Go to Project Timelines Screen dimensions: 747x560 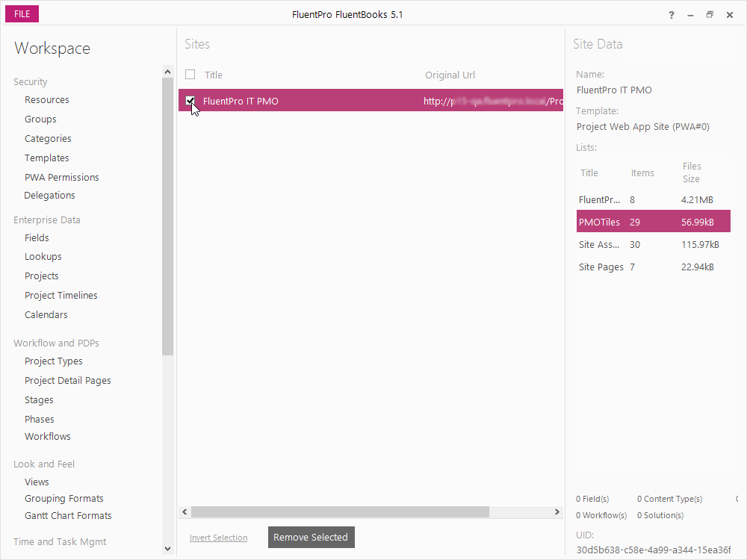click(61, 295)
